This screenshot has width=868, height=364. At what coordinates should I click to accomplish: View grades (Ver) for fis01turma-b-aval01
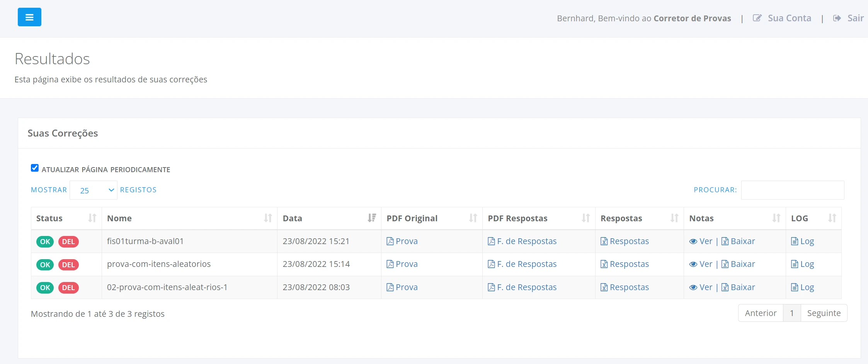point(701,241)
